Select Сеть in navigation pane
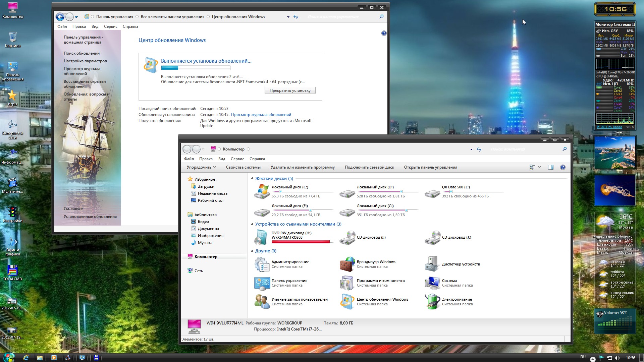The height and width of the screenshot is (362, 644). pos(198,271)
